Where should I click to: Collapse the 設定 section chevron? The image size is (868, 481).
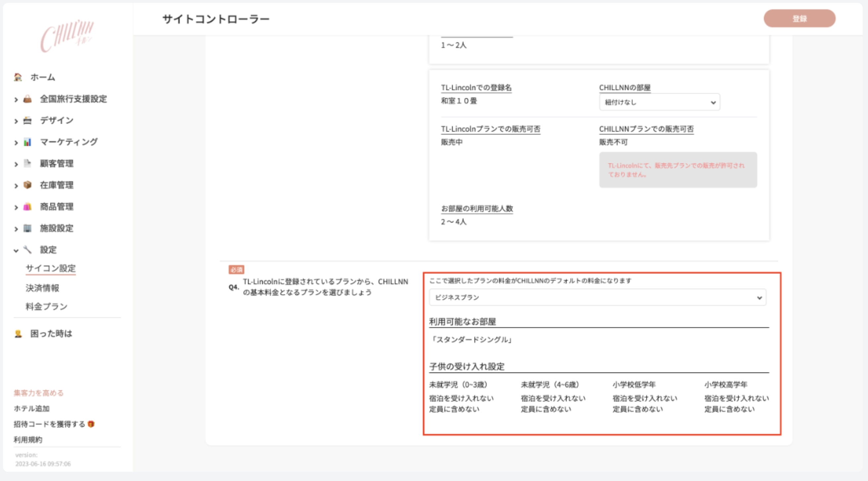(x=16, y=250)
